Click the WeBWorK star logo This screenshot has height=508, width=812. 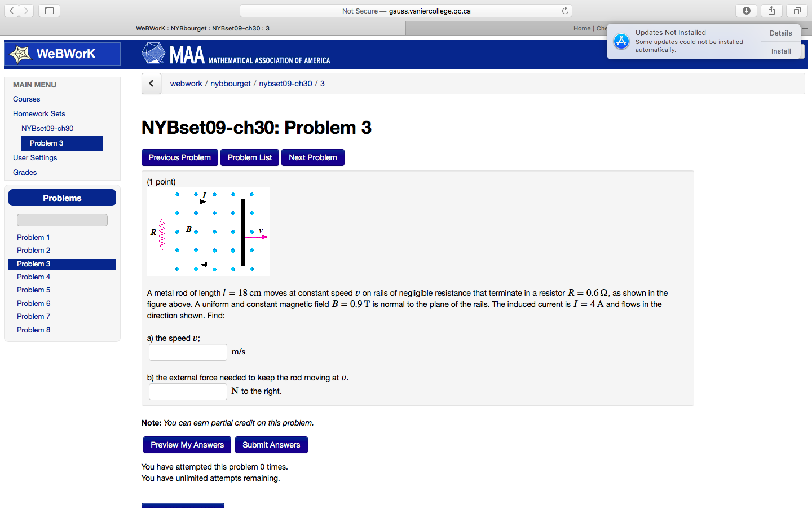coord(23,53)
